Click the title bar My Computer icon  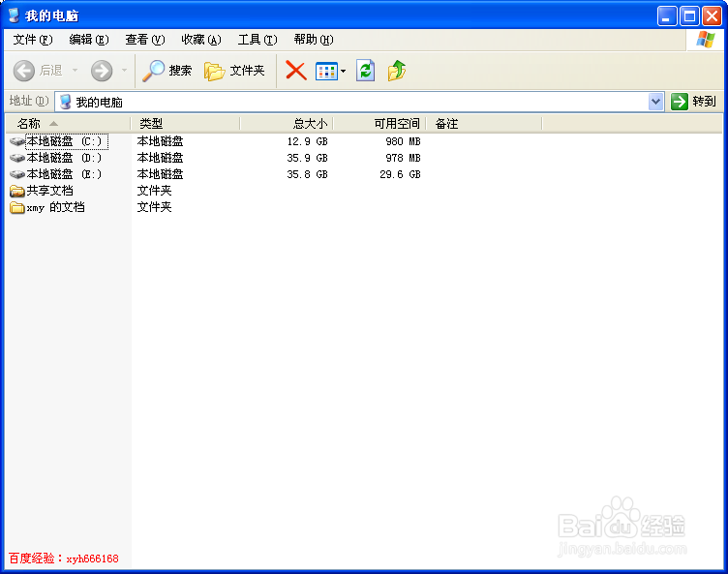tap(15, 15)
